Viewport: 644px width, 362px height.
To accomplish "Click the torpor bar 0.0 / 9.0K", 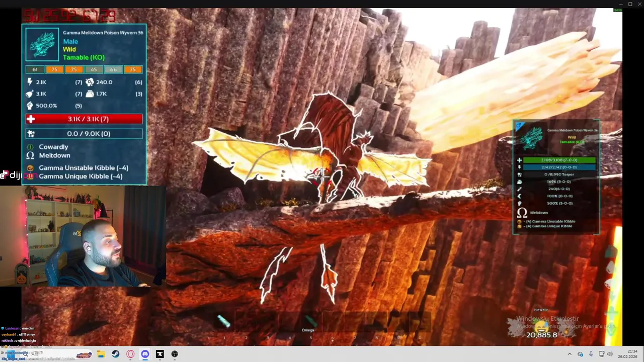I will pos(84,134).
